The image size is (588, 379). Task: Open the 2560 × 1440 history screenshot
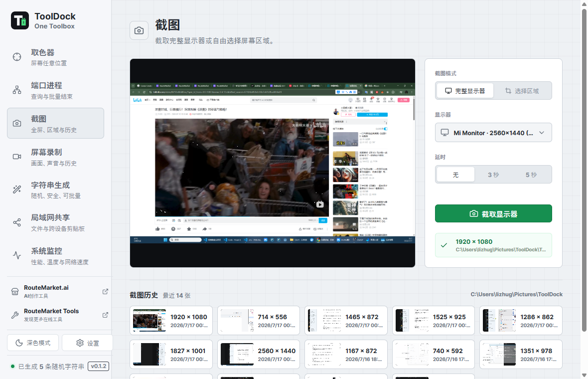click(259, 354)
